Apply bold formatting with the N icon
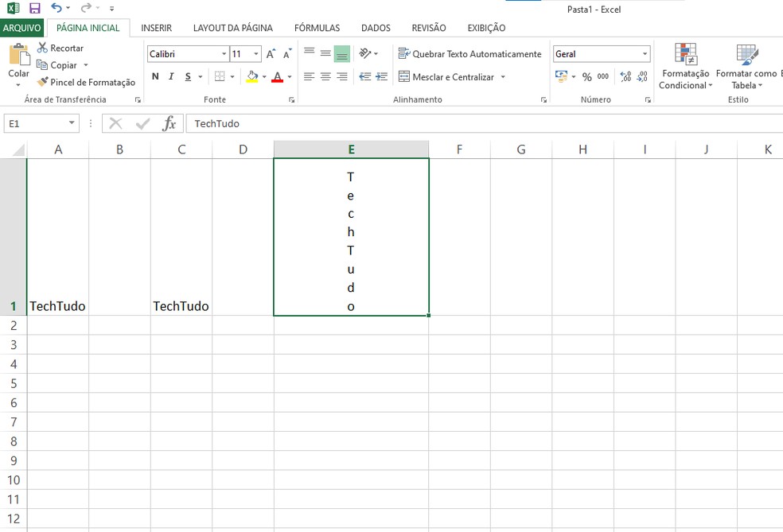This screenshot has height=532, width=783. 155,76
